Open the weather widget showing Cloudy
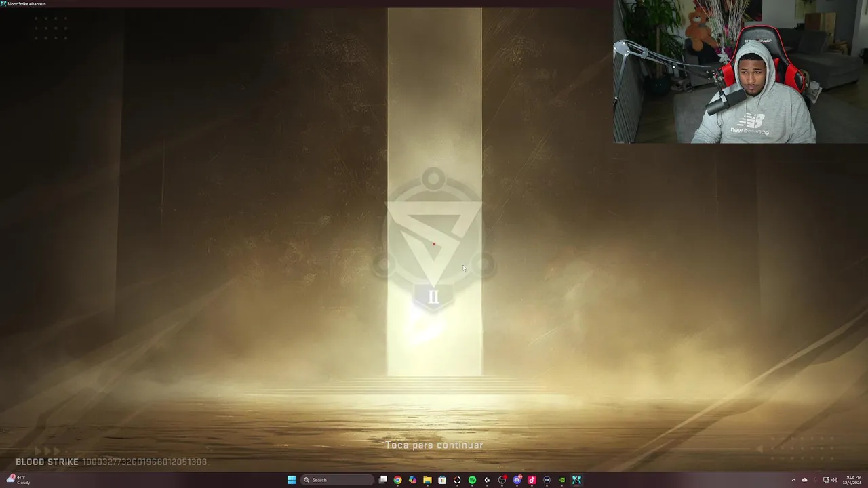The height and width of the screenshot is (488, 868). pos(19,480)
